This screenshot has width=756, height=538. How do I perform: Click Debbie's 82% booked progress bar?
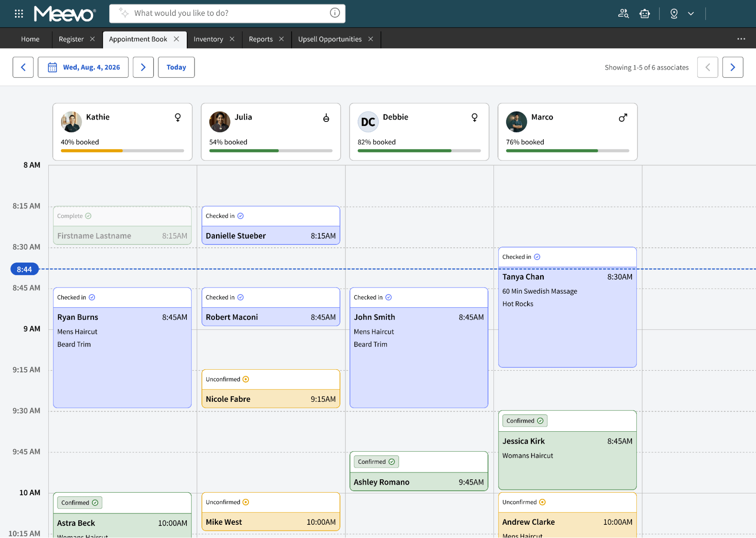[419, 151]
